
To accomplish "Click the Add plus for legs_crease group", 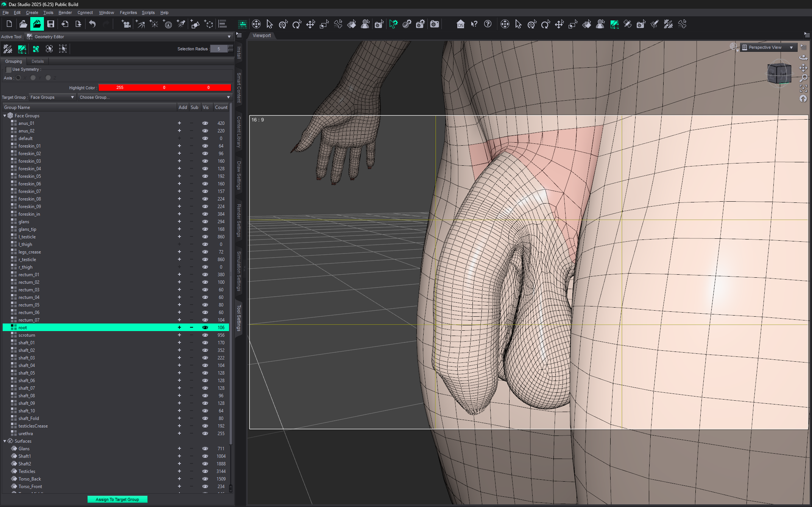I will (179, 252).
